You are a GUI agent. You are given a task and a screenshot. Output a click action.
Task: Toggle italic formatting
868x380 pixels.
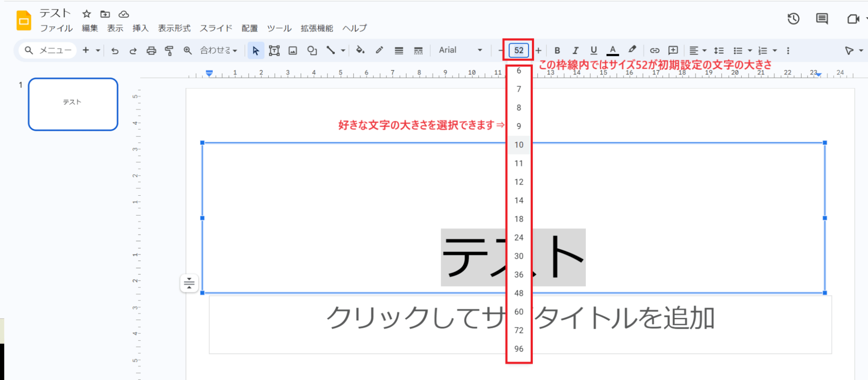click(x=575, y=51)
